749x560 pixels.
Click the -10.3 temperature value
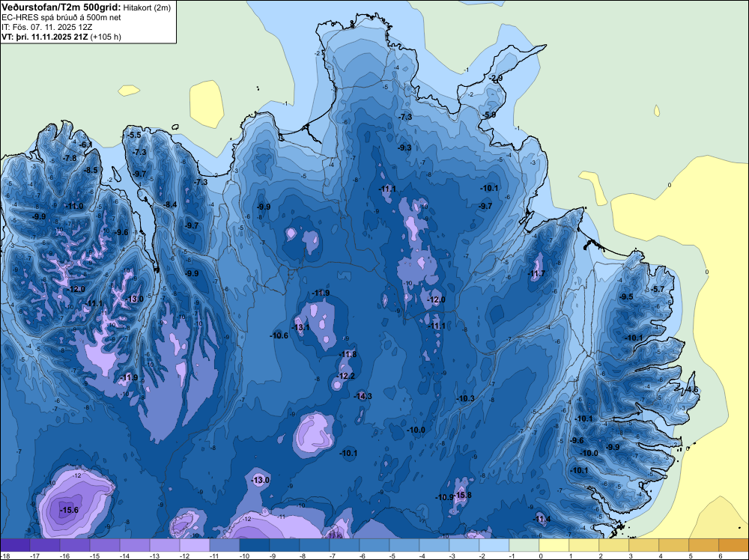tap(465, 398)
